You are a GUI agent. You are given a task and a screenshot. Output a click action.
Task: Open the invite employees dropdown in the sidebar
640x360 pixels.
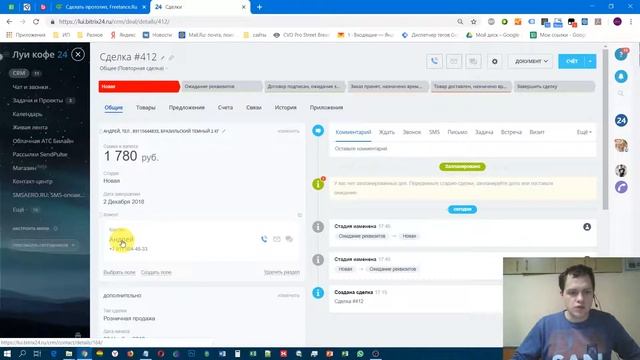pos(44,245)
